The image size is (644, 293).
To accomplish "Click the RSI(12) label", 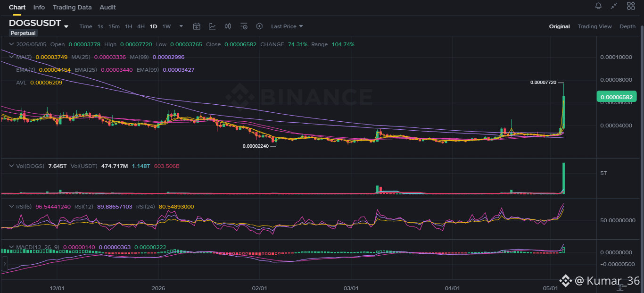I will pos(84,207).
